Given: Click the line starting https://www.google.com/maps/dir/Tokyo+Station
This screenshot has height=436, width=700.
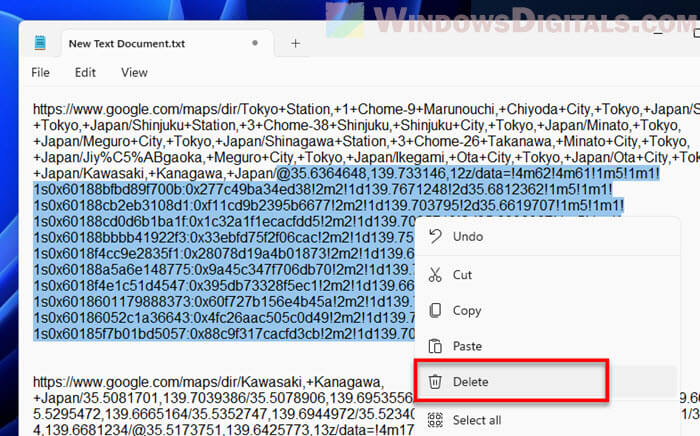Looking at the screenshot, I should tap(366, 109).
